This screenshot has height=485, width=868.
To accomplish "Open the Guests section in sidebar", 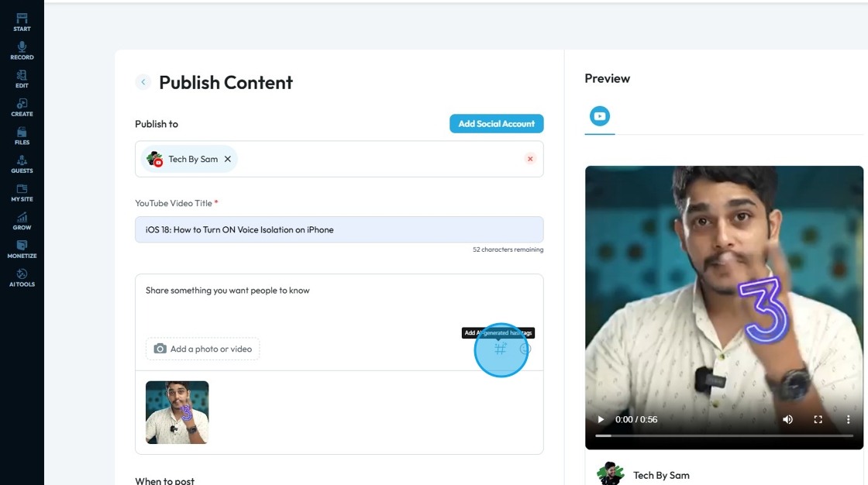I will tap(22, 164).
